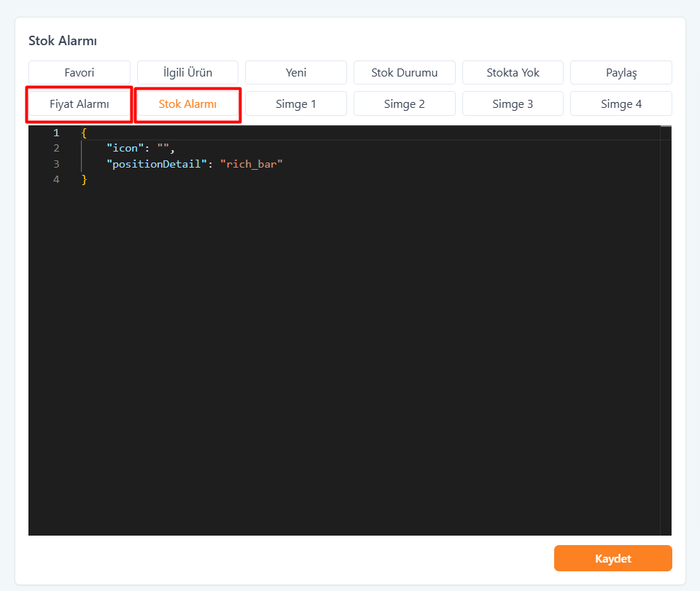The width and height of the screenshot is (700, 591).
Task: Click the editor's vertical scrollbar track
Action: 665,328
